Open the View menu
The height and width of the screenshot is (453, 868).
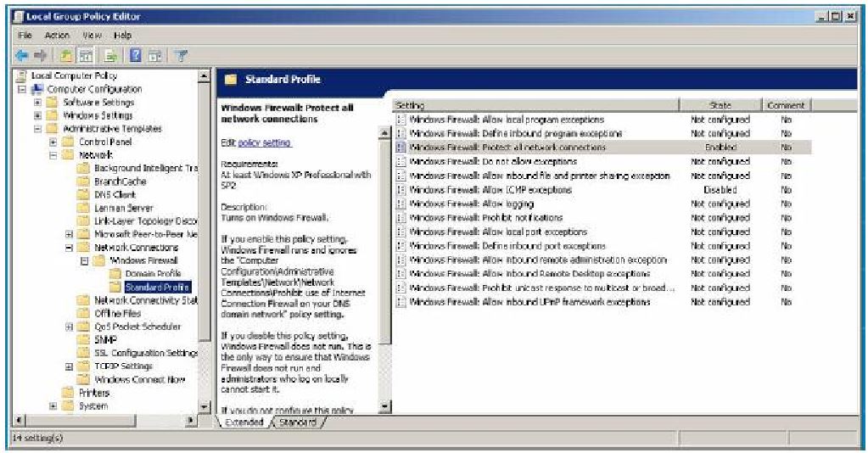pyautogui.click(x=92, y=36)
